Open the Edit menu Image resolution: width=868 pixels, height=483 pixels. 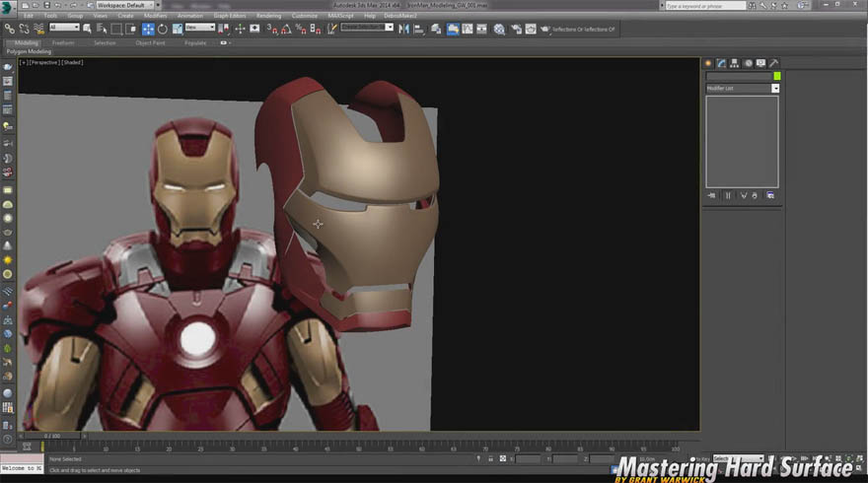(29, 16)
